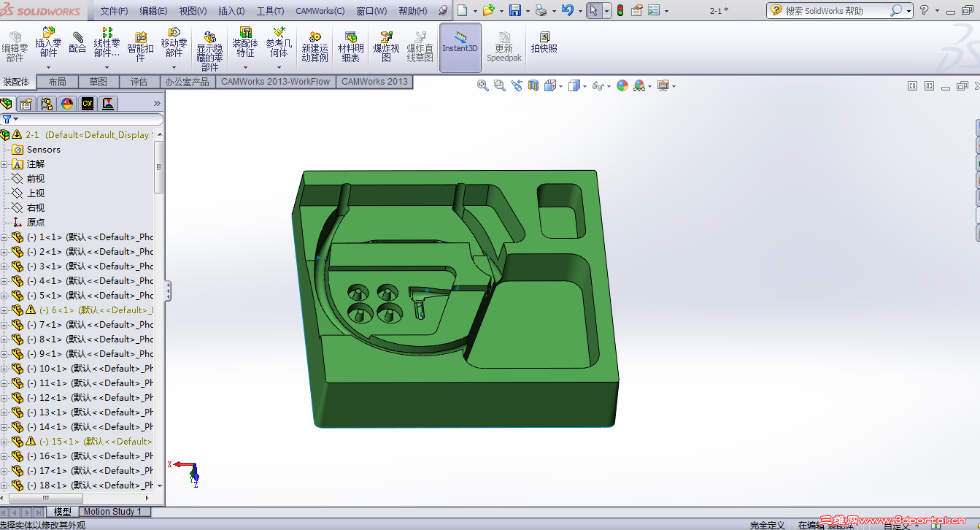
Task: Open the CAMWorks(C) menu
Action: coord(320,11)
